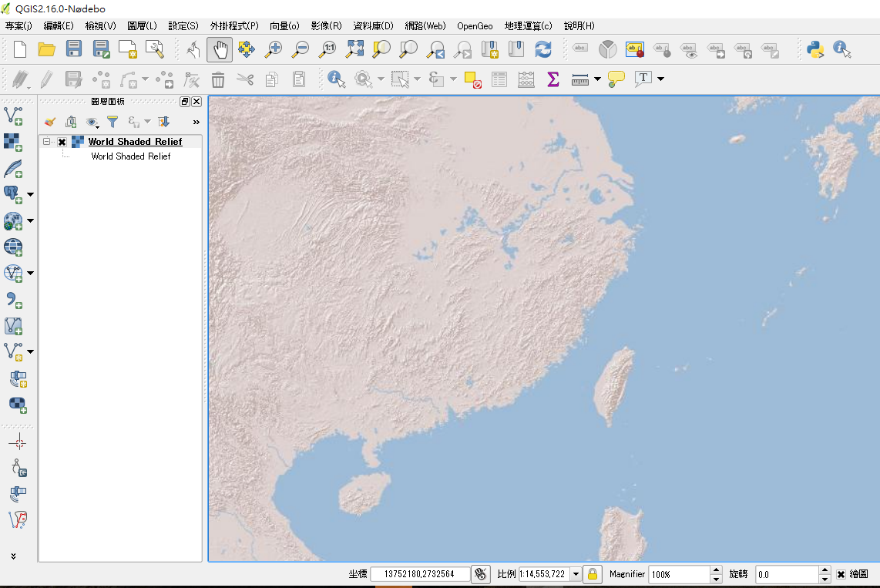The image size is (880, 588).
Task: Expand measure tool dropdown arrow
Action: (598, 79)
